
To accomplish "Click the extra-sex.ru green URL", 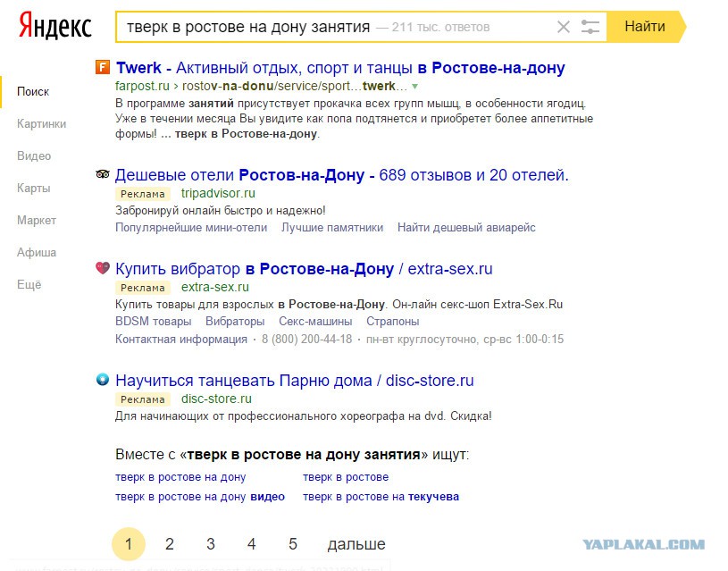I will [x=215, y=287].
